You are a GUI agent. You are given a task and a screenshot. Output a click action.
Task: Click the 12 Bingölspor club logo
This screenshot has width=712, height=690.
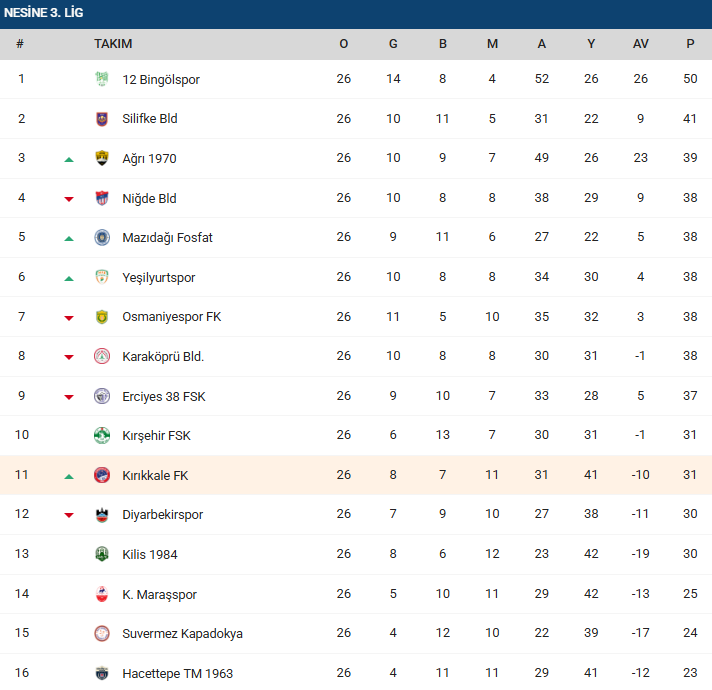pyautogui.click(x=102, y=79)
